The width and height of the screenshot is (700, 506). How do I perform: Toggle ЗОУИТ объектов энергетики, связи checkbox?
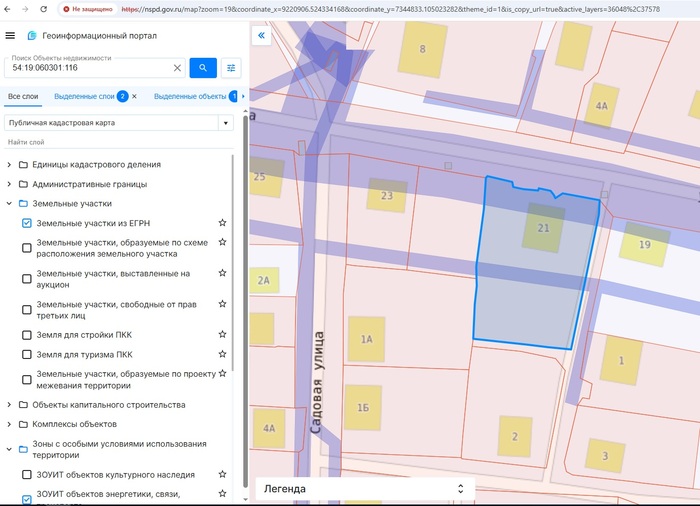click(x=27, y=499)
